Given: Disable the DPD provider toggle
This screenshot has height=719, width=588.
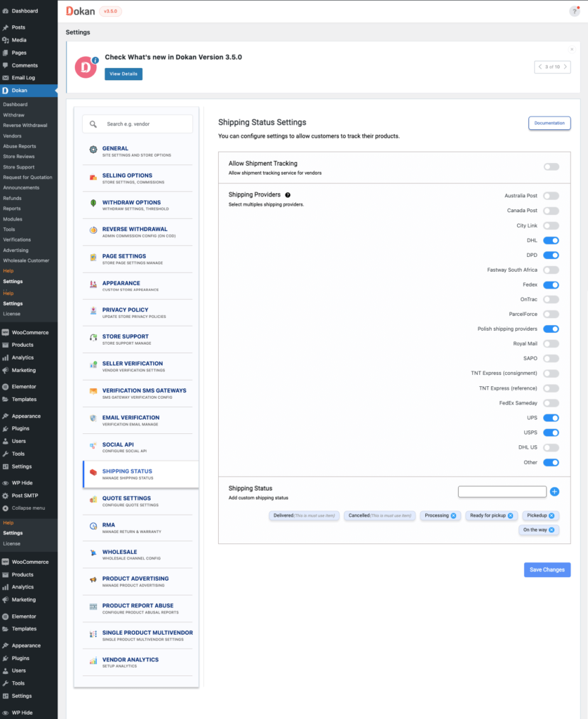Looking at the screenshot, I should (x=551, y=256).
